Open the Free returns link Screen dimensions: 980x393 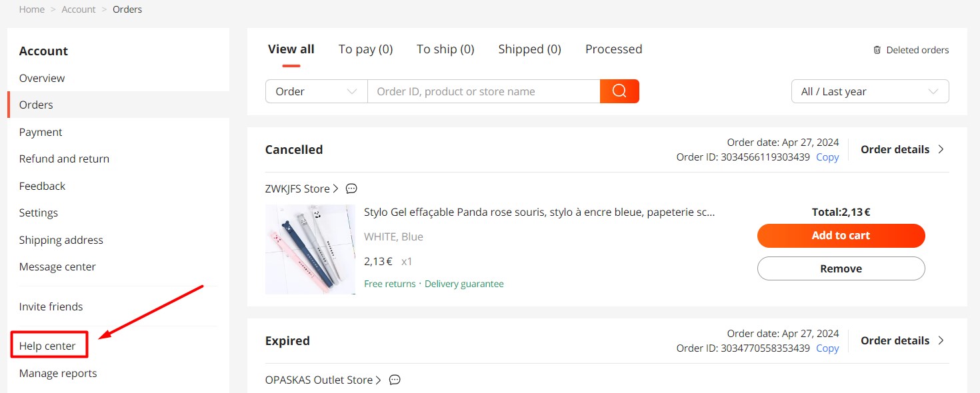coord(389,283)
